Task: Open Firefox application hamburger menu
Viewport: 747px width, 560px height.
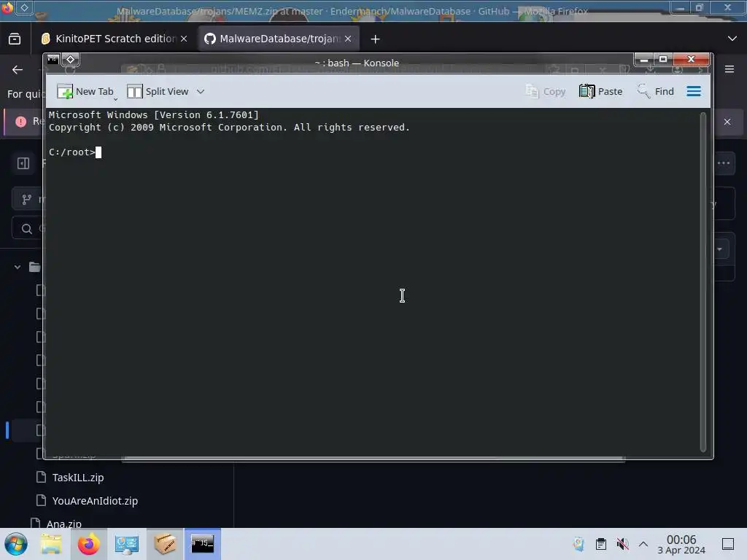Action: point(729,69)
